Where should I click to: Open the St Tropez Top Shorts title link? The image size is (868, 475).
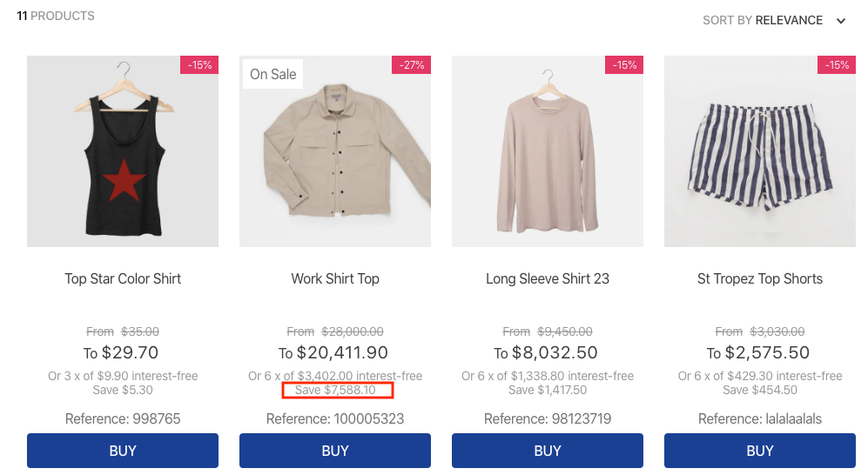760,278
